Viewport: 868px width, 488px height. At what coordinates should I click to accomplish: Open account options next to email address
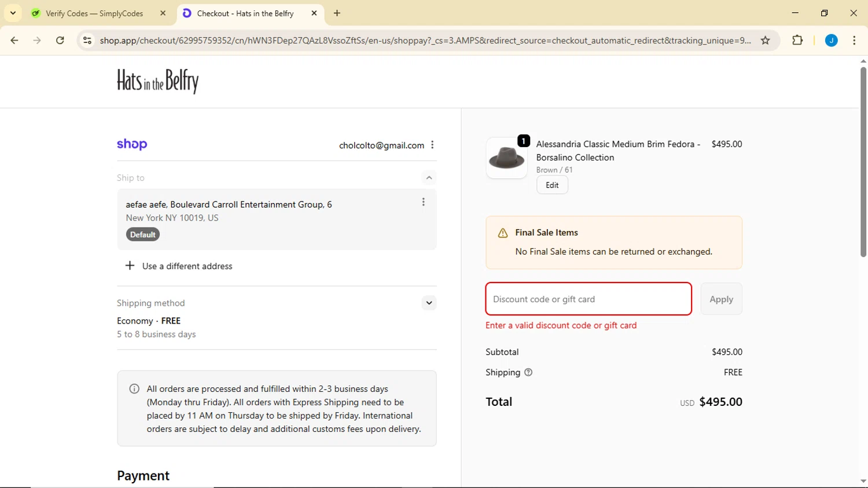tap(432, 145)
